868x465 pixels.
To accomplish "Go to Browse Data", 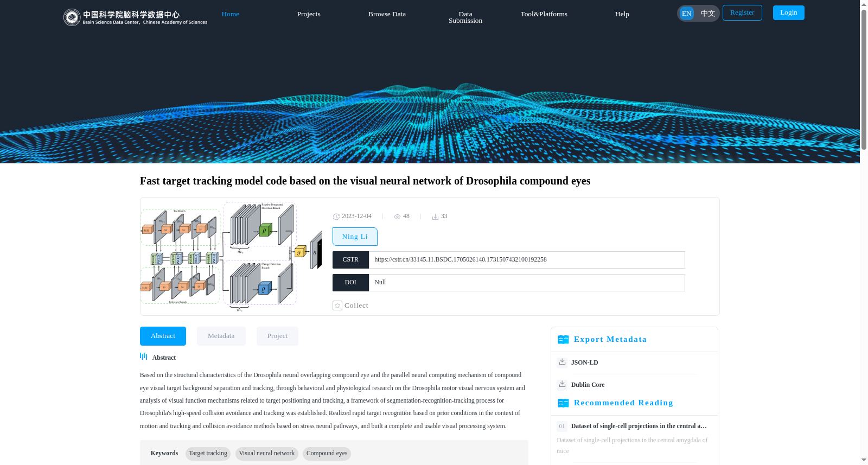I will tap(387, 14).
